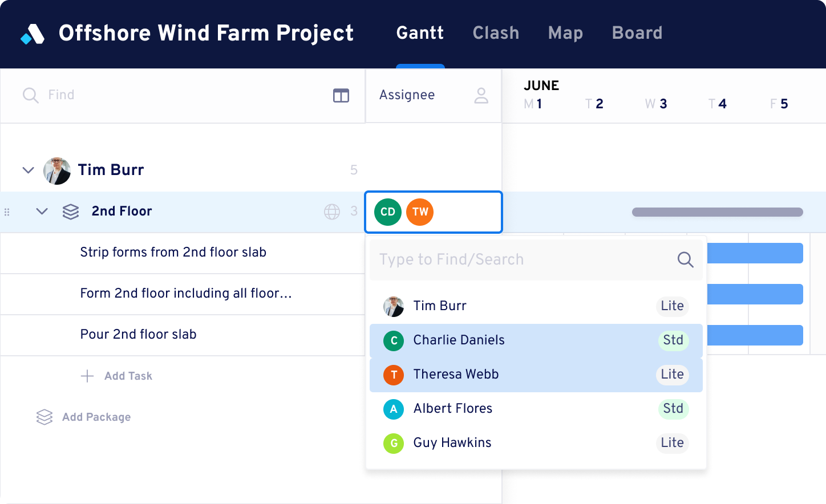The height and width of the screenshot is (504, 826).
Task: Switch to the Clash tab
Action: [495, 33]
